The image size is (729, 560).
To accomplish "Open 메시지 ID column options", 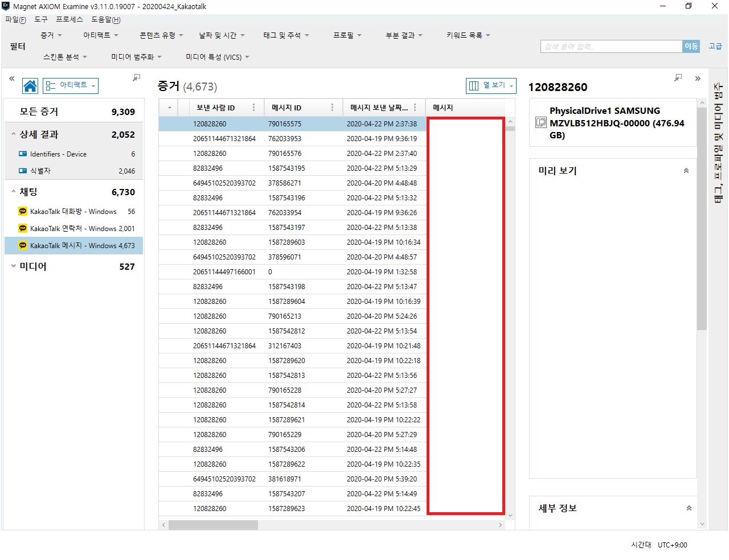I will pyautogui.click(x=332, y=108).
